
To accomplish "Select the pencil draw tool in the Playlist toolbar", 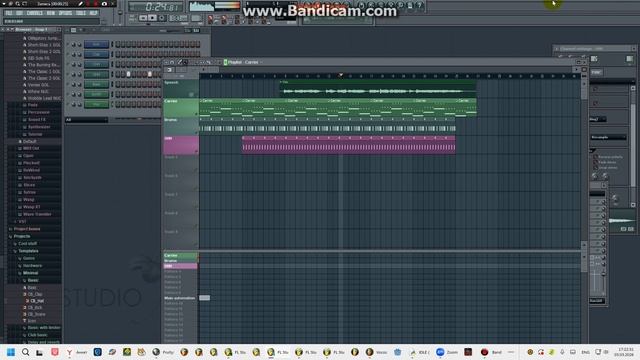I will (180, 62).
